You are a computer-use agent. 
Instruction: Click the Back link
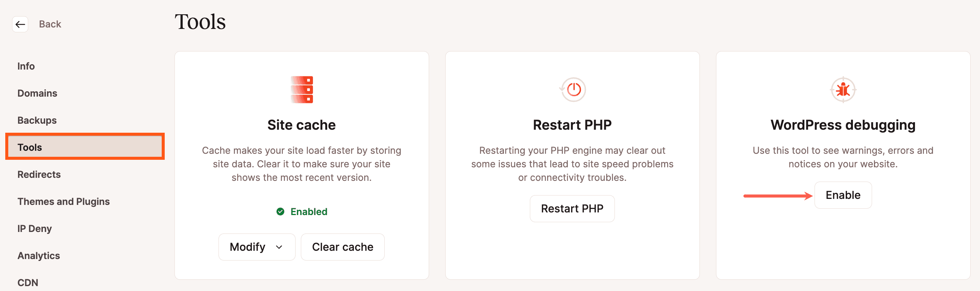(50, 24)
